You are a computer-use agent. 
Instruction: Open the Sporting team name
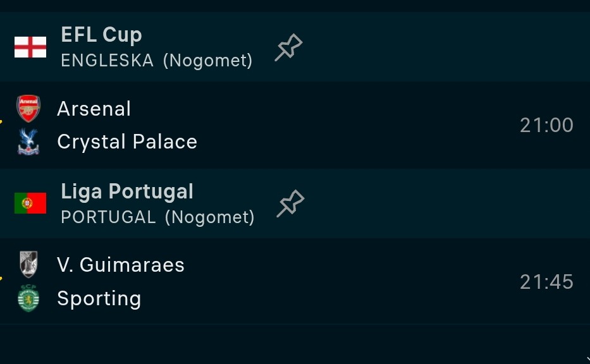click(x=99, y=298)
